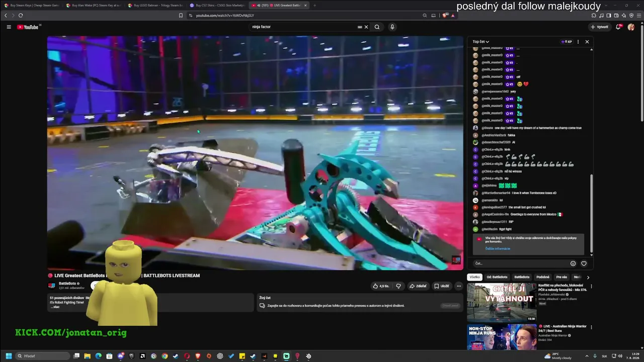Open the 0 XP chat points badge
The image size is (644, 362).
coord(567,42)
